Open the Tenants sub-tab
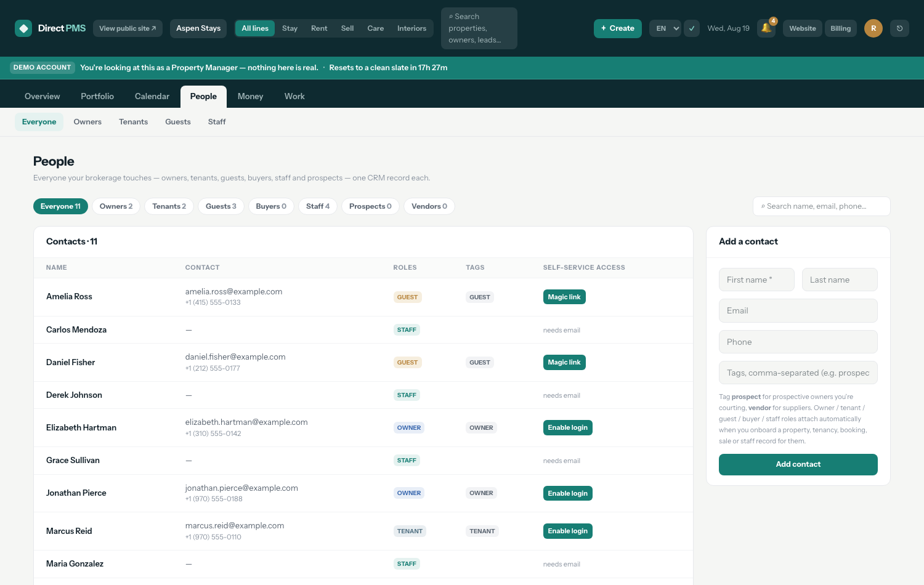 [x=134, y=122]
